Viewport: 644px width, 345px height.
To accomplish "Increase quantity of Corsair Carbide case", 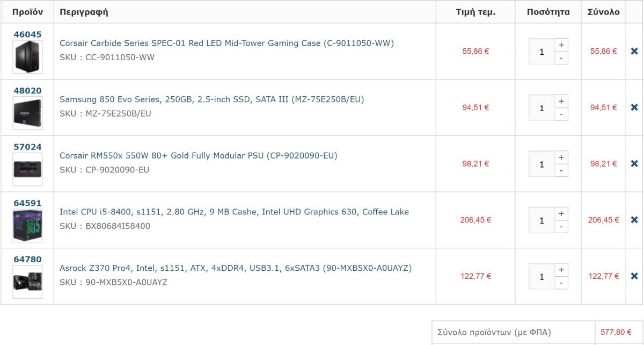I will 561,45.
